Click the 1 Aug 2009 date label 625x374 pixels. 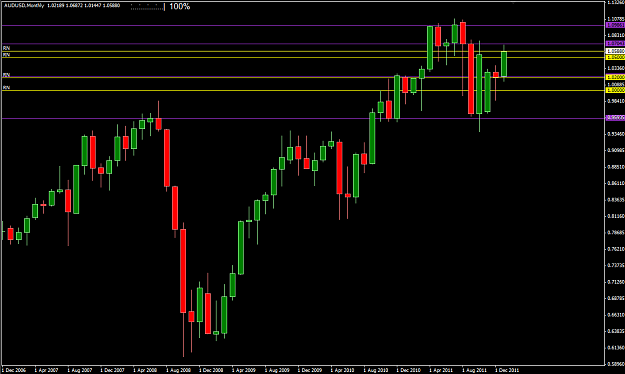click(x=277, y=370)
